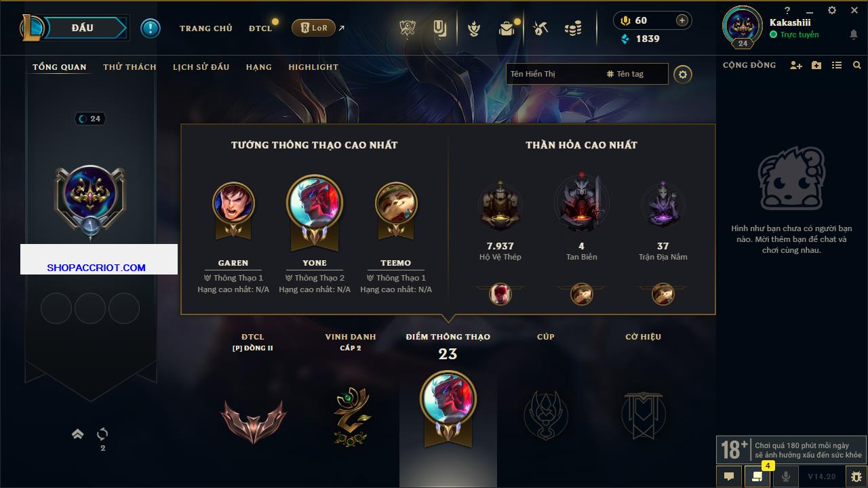The image size is (868, 488).
Task: Click the Tên Hiển Thị search field
Action: pyautogui.click(x=554, y=74)
